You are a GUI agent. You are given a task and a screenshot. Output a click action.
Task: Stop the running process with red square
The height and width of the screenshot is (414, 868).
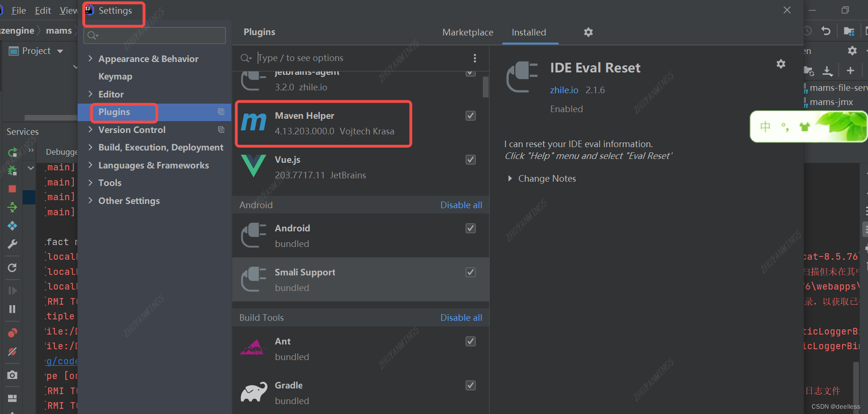pyautogui.click(x=12, y=189)
